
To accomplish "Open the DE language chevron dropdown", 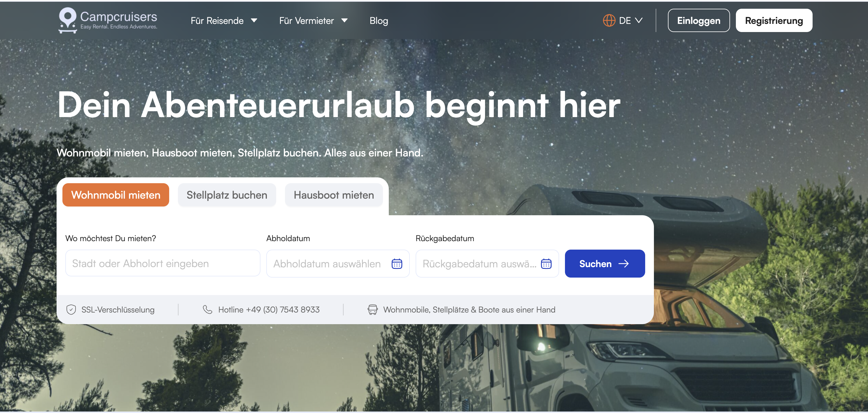I will (638, 20).
